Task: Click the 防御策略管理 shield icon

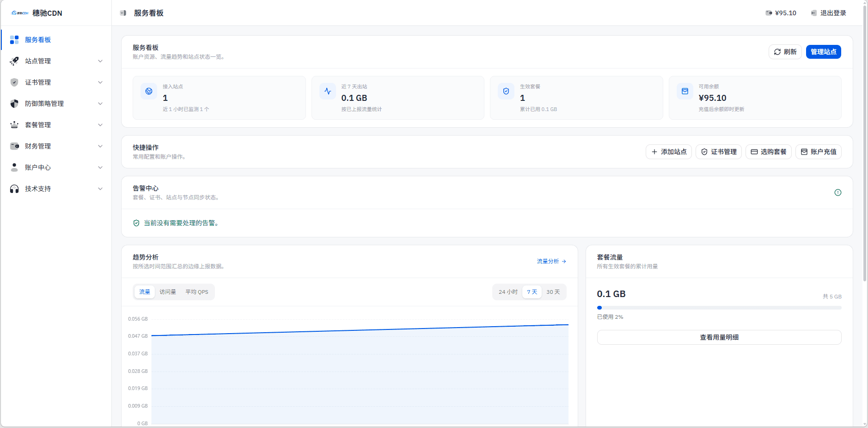Action: click(x=14, y=104)
